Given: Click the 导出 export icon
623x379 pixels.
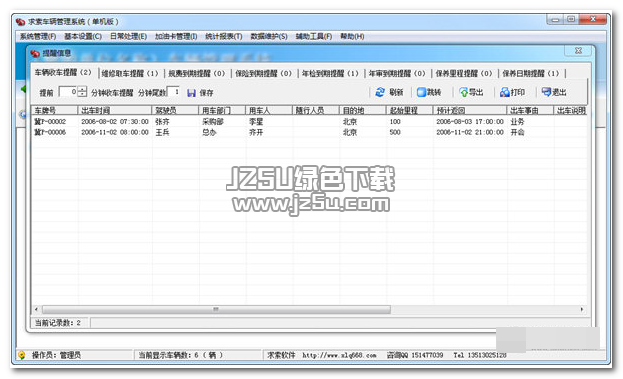Looking at the screenshot, I should coord(463,93).
